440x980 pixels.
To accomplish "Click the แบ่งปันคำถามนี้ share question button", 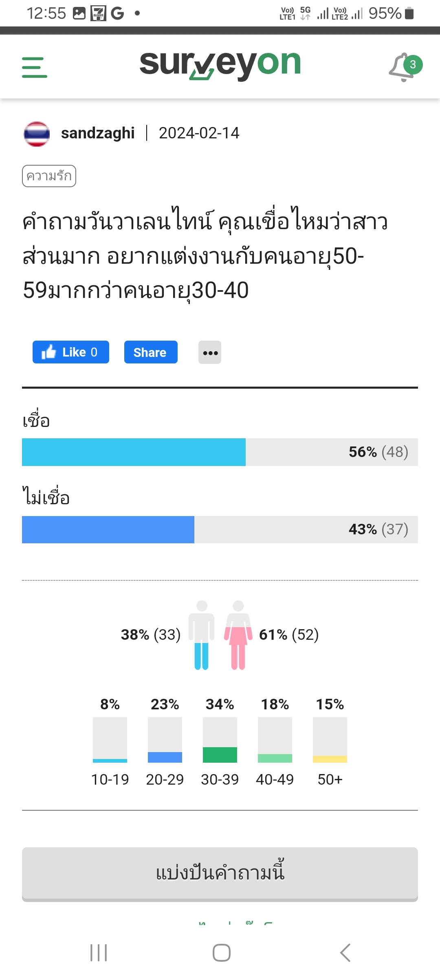I will pyautogui.click(x=220, y=874).
